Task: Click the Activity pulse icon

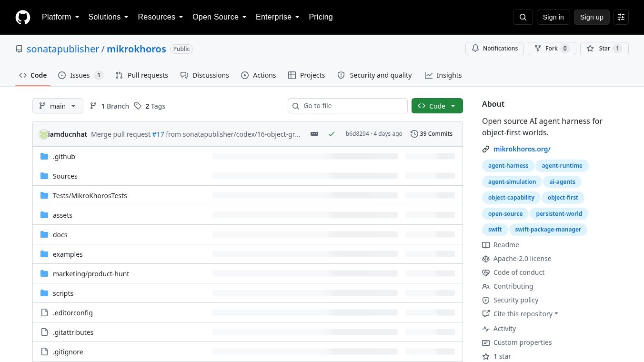Action: [x=486, y=329]
